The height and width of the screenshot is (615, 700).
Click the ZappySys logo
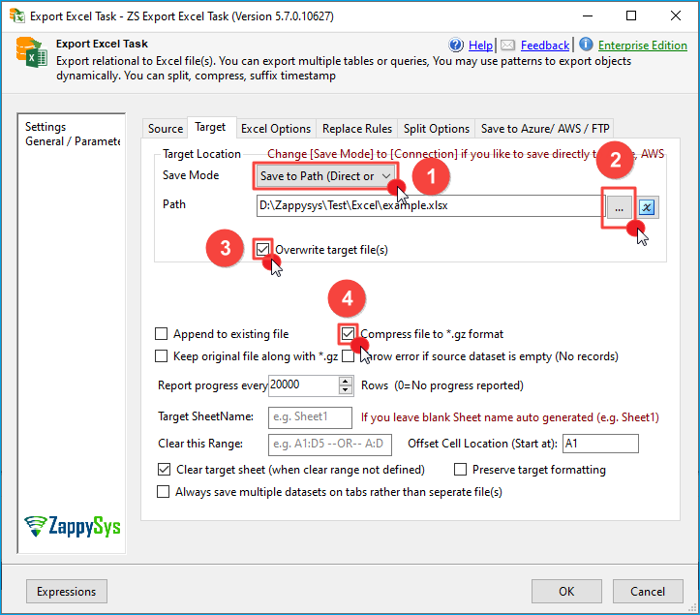71,525
